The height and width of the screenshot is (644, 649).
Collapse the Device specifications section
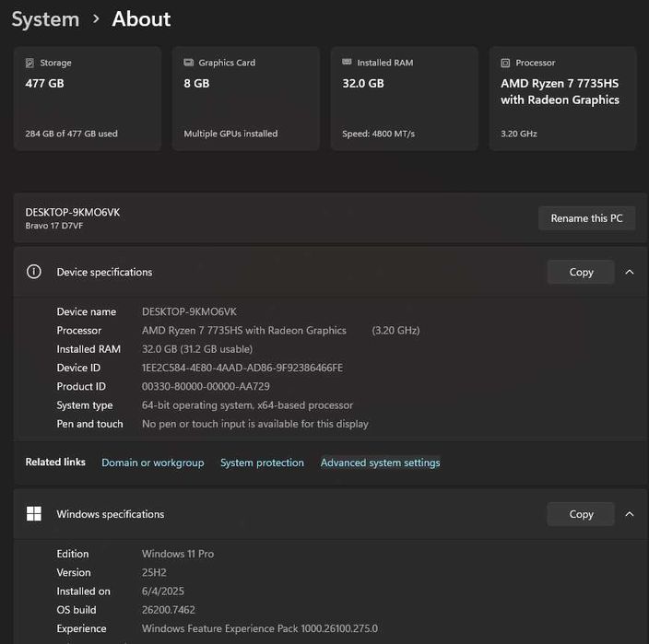630,272
